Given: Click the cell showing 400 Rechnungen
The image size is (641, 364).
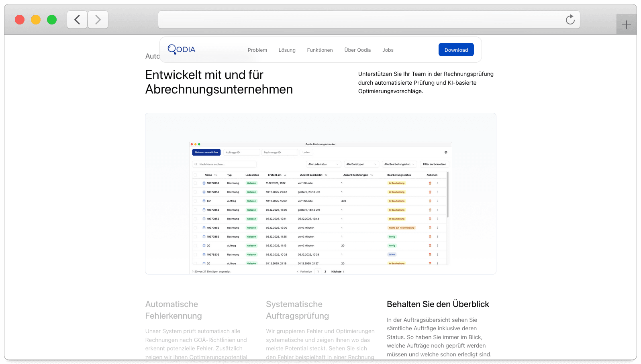Looking at the screenshot, I should [344, 201].
